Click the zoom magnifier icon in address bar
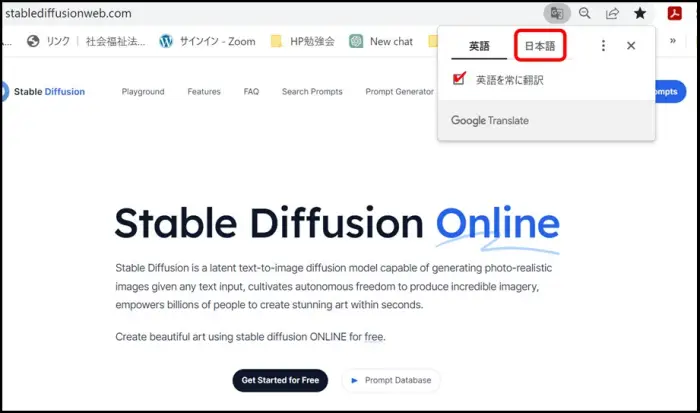 (584, 13)
